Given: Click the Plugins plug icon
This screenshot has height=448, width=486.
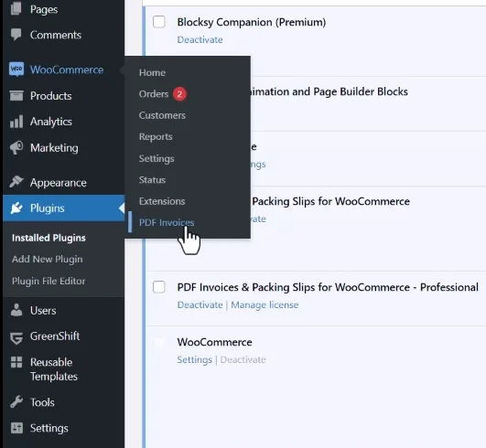Looking at the screenshot, I should pyautogui.click(x=16, y=208).
